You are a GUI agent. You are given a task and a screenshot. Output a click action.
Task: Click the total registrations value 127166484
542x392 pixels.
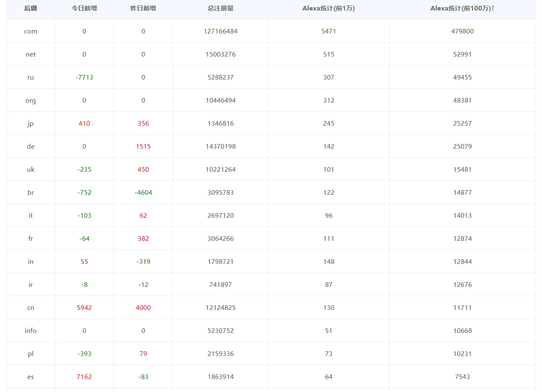coord(220,31)
